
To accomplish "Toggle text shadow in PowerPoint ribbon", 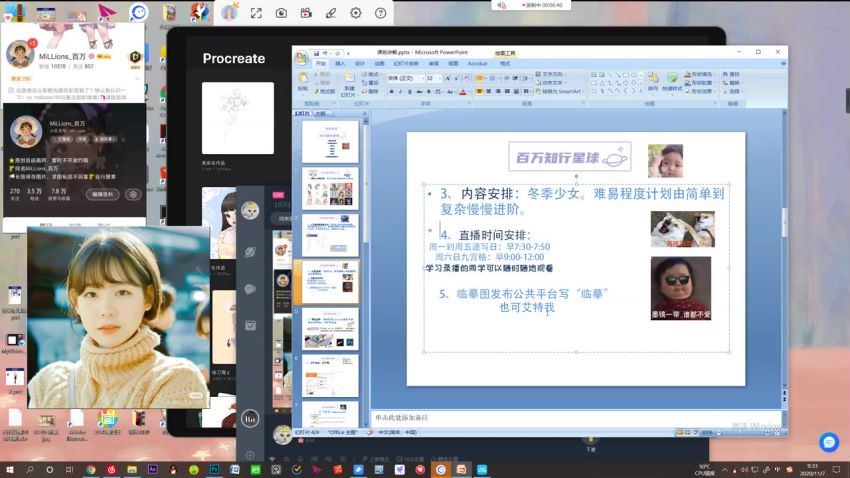I will [x=429, y=92].
